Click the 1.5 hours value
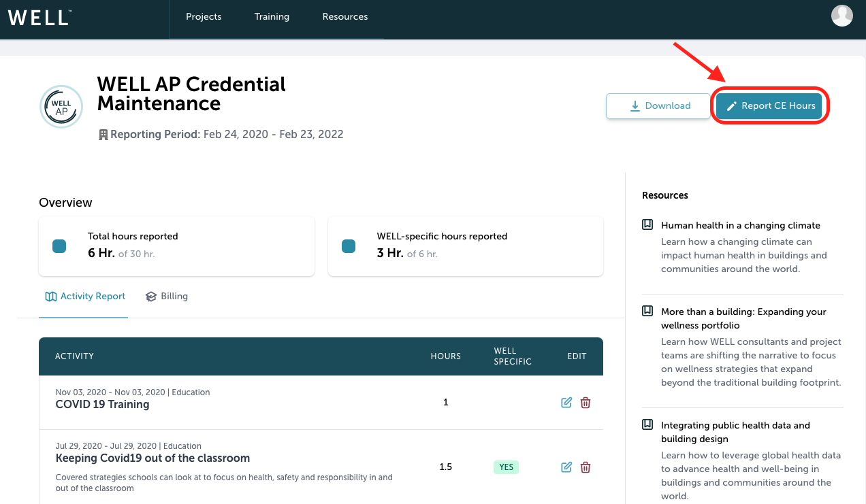Screen dimensions: 866x504 [x=446, y=467]
